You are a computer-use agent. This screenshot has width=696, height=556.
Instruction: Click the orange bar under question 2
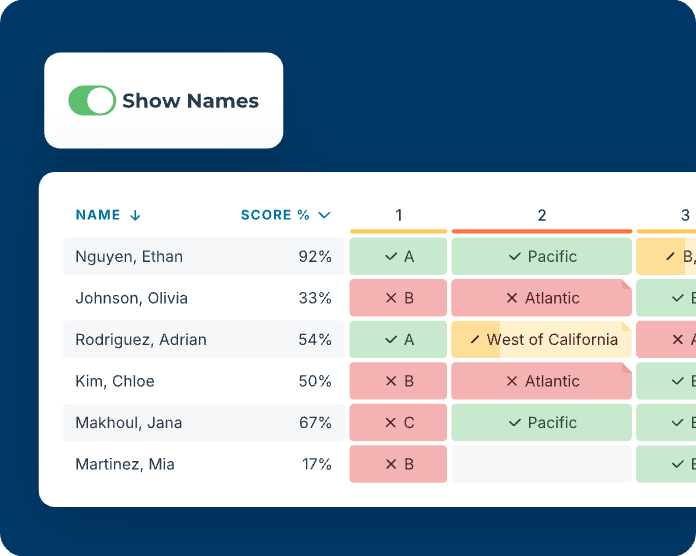[541, 232]
